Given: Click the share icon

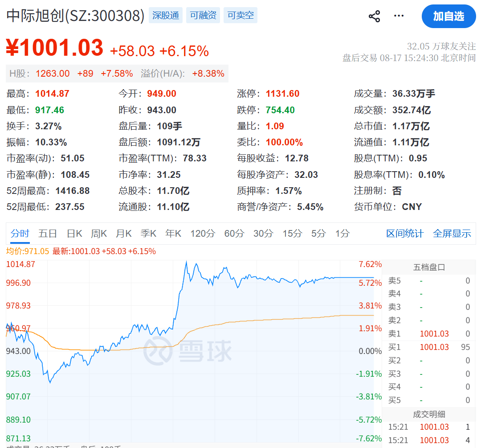Looking at the screenshot, I should 374,16.
